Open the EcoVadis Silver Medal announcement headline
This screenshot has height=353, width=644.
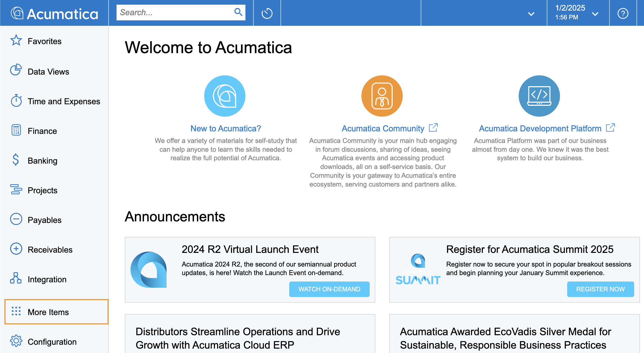505,338
